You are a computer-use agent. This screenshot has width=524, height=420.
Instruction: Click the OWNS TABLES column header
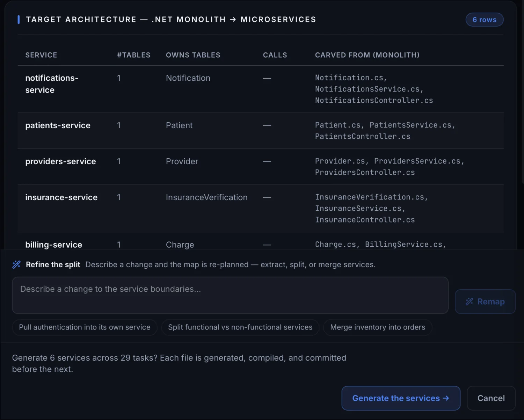pos(193,55)
